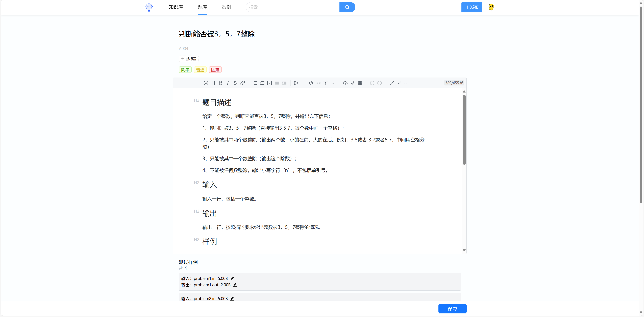644x317 pixels.
Task: Insert a task list checkbox
Action: pyautogui.click(x=269, y=83)
